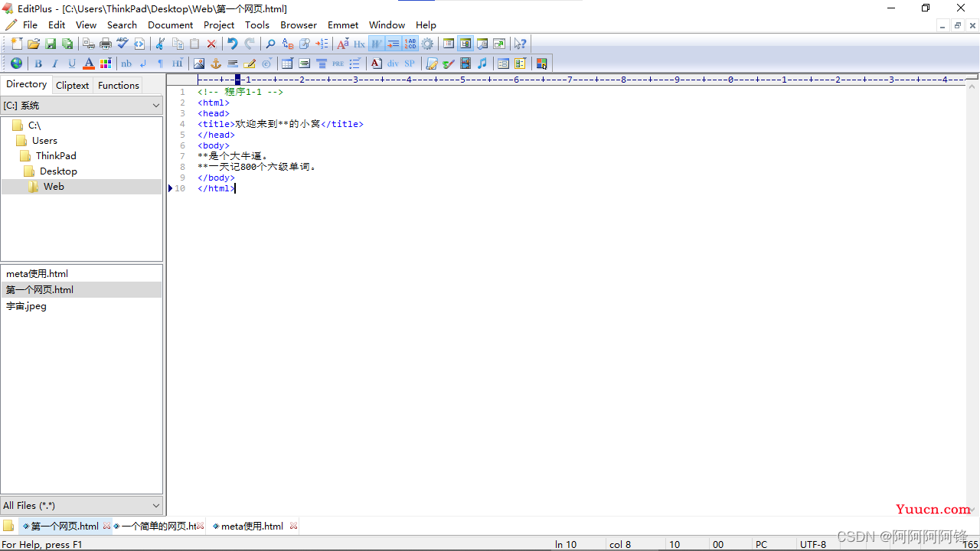This screenshot has height=551, width=980.
Task: Insert an anchor link with anchor icon
Action: [x=216, y=64]
